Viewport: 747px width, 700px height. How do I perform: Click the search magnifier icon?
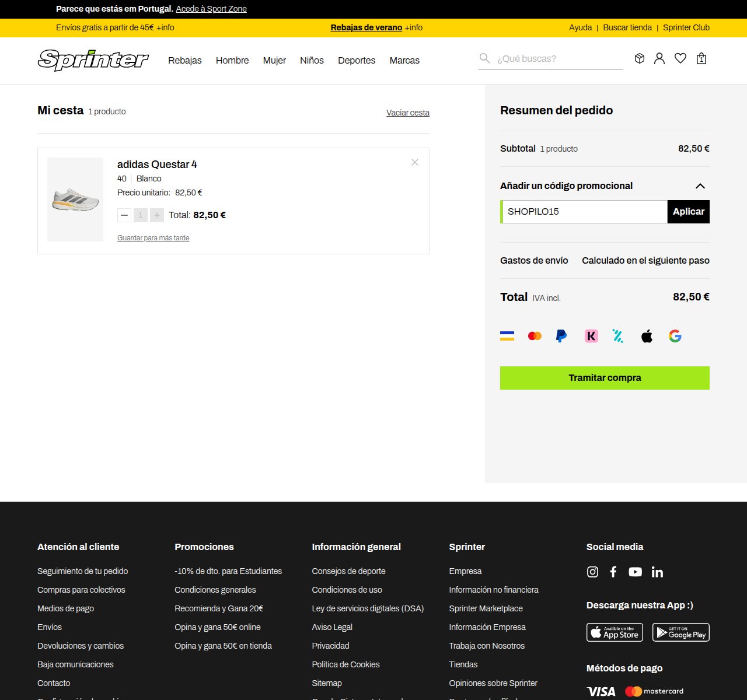(484, 58)
